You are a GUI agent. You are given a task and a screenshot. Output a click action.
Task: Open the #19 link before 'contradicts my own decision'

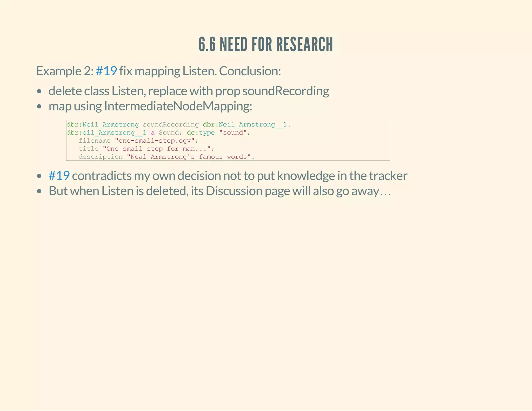pyautogui.click(x=59, y=176)
